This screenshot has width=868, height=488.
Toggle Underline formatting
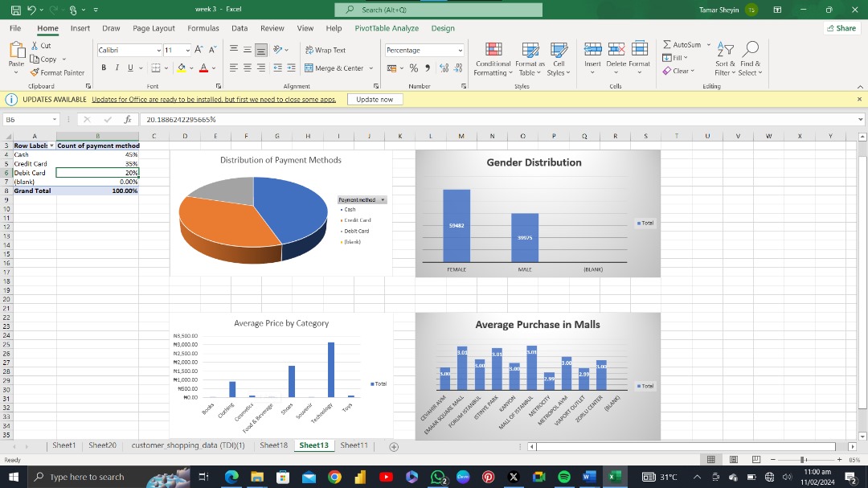click(x=130, y=68)
